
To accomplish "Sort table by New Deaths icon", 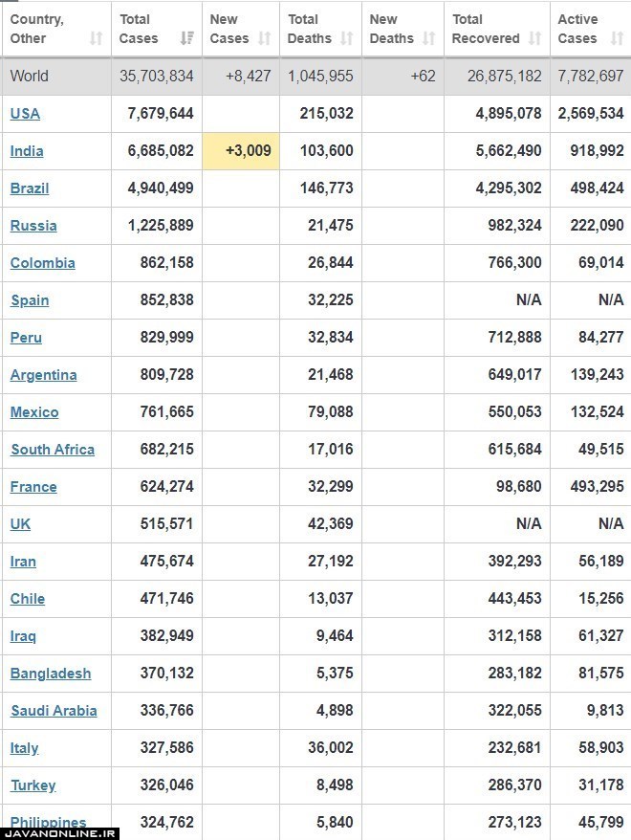I will tap(428, 38).
